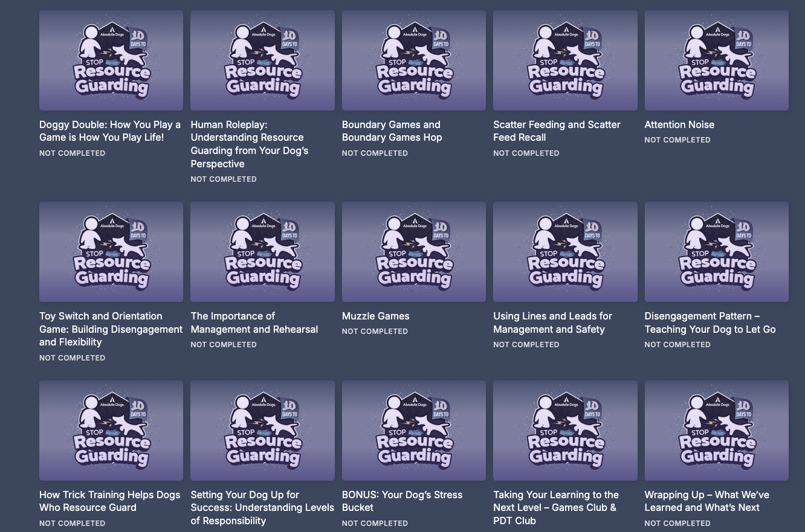Select the Scatter Feeding lesson thumbnail
805x532 pixels.
565,60
